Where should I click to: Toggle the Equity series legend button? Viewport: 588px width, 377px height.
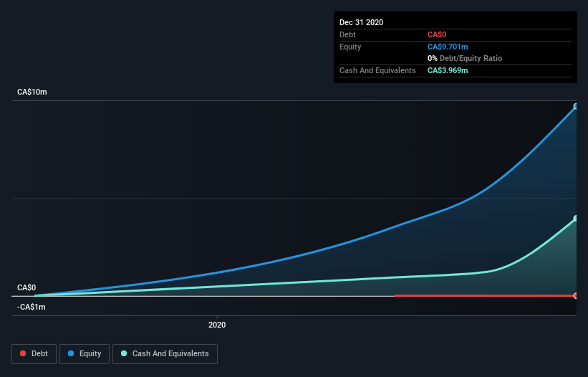coord(85,354)
